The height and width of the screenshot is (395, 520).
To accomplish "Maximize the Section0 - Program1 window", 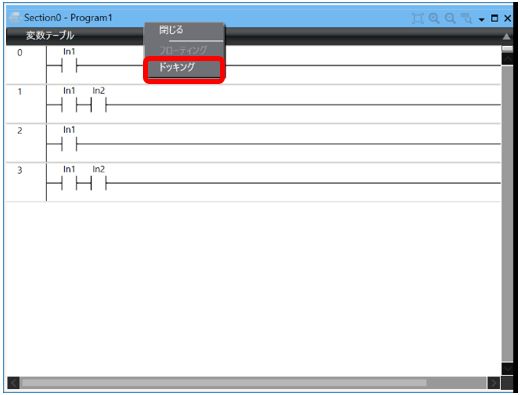I will 495,18.
